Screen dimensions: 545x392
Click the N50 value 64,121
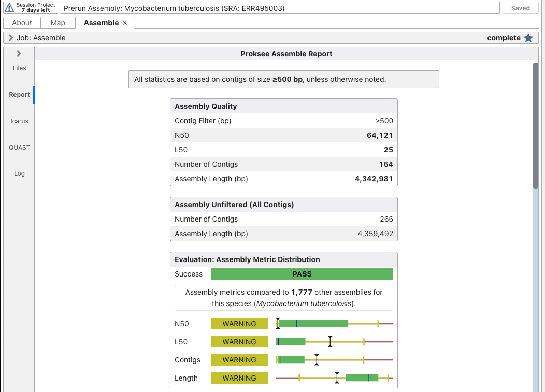(380, 135)
